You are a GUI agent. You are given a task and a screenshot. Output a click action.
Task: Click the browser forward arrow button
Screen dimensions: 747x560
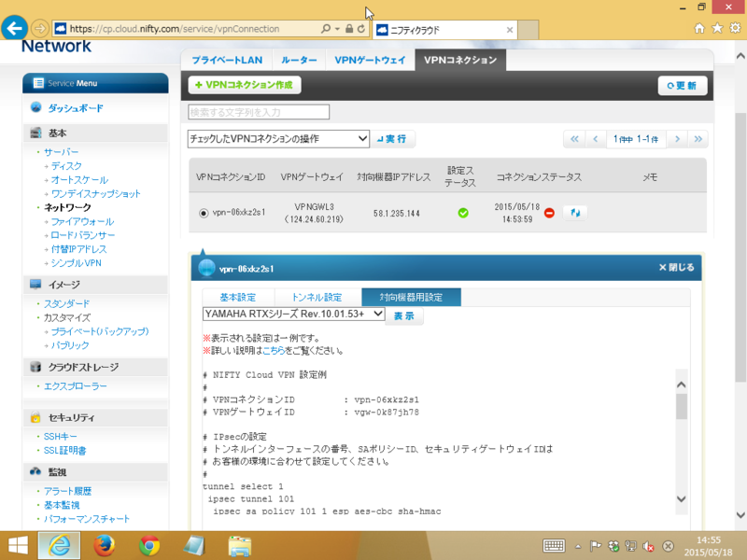click(x=40, y=29)
